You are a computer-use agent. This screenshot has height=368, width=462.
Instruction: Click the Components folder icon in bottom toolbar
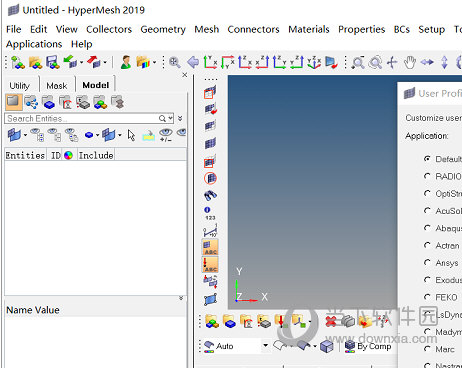click(x=229, y=321)
